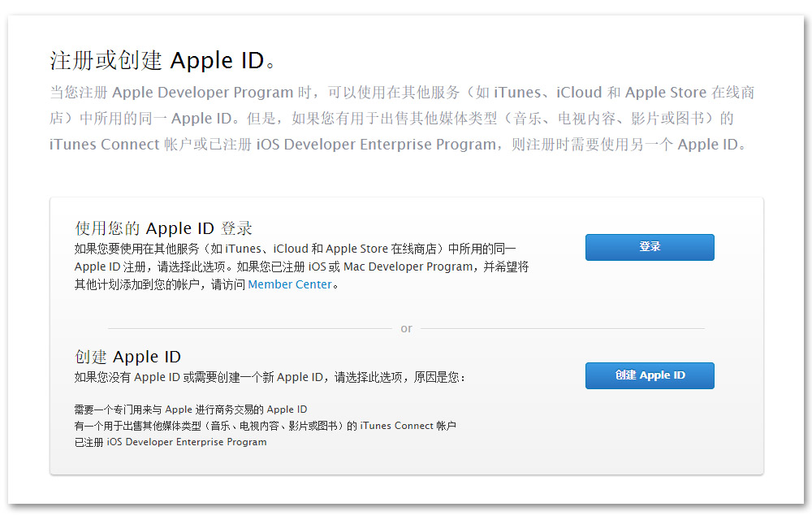This screenshot has height=520, width=812.
Task: Click the 登录 button to sign in
Action: tap(649, 247)
